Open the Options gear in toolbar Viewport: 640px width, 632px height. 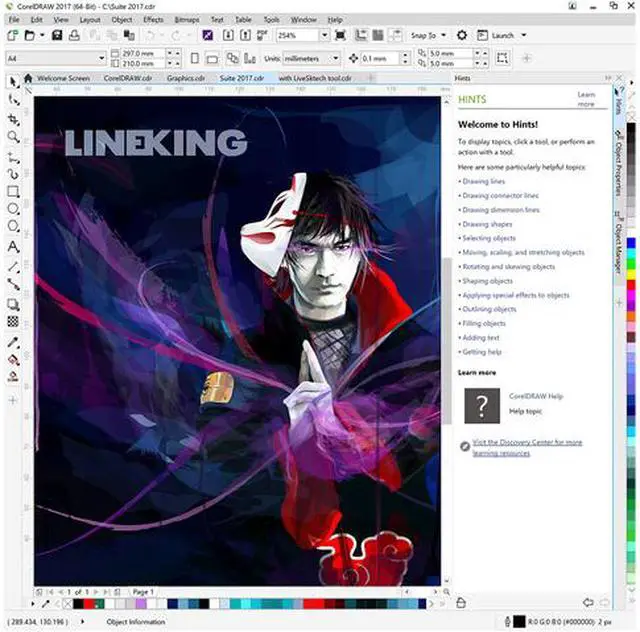pyautogui.click(x=462, y=36)
